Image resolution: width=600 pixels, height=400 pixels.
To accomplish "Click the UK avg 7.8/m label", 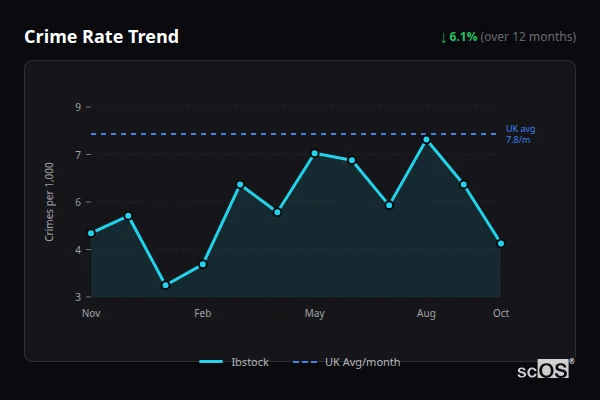I will coord(520,134).
